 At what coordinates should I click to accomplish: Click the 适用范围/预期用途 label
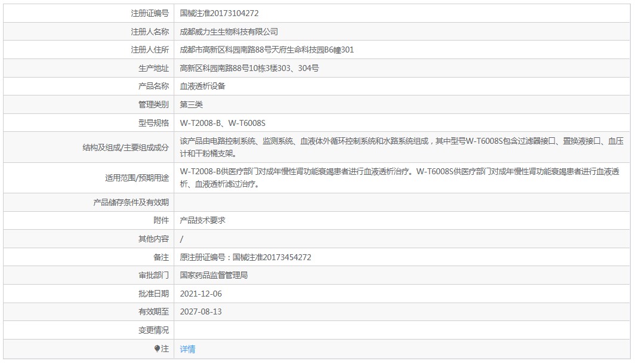pyautogui.click(x=137, y=178)
